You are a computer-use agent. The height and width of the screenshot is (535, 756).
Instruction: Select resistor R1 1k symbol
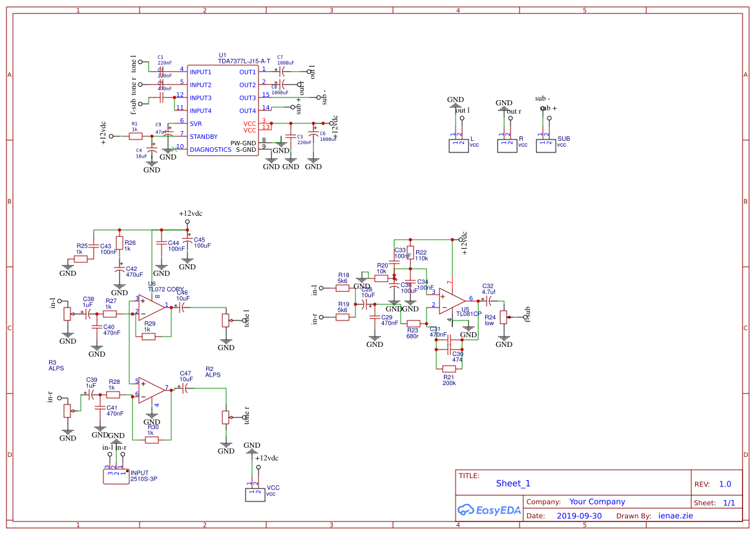(136, 136)
